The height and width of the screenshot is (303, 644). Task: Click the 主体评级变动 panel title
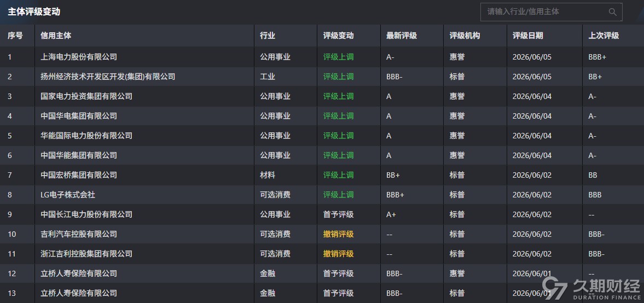point(34,12)
